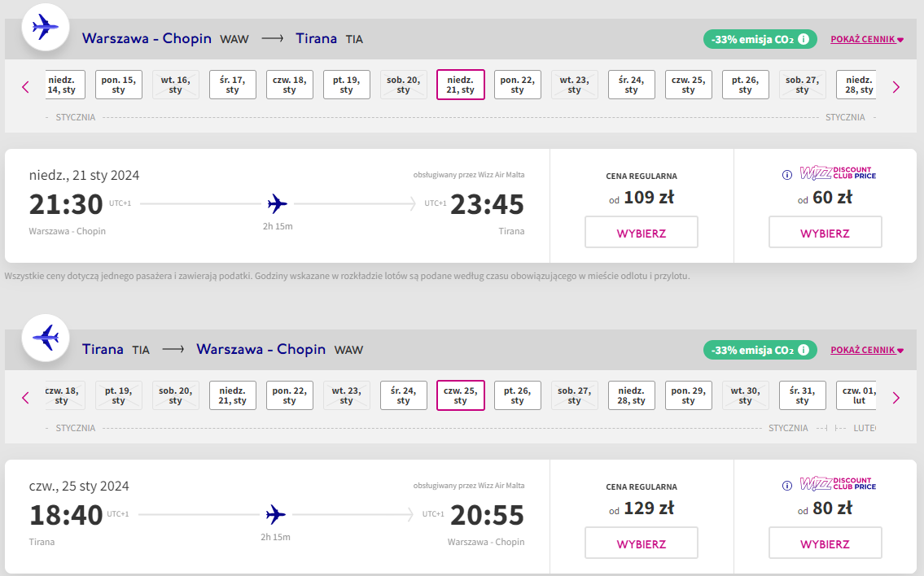The width and height of the screenshot is (924, 576).
Task: Select outbound date niedz. 28, sty
Action: click(856, 85)
